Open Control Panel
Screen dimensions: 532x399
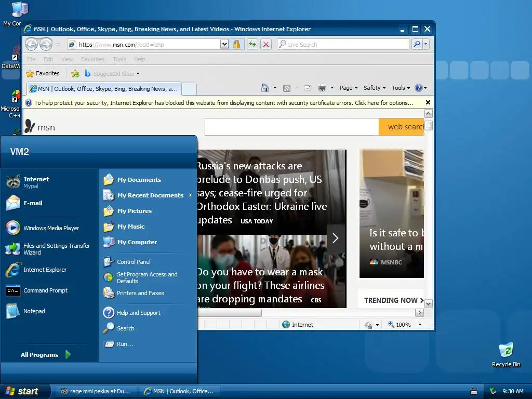148,262
